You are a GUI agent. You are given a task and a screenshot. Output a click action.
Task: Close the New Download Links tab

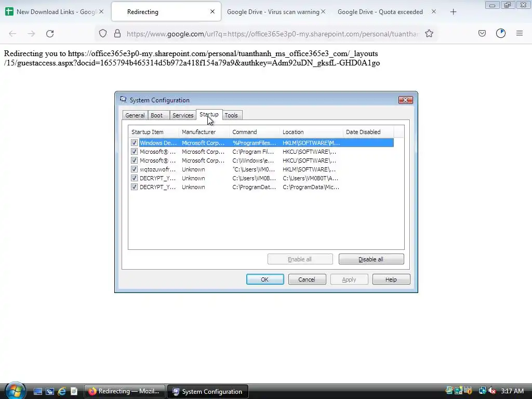click(101, 11)
